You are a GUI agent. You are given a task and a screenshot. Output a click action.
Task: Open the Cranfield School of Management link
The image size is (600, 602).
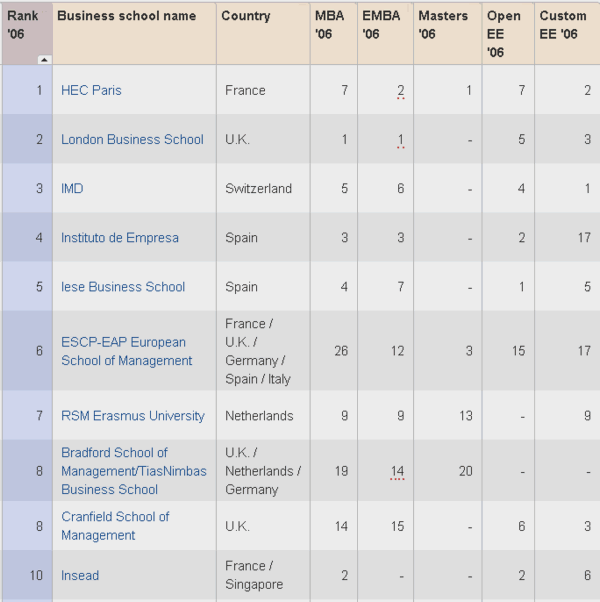point(115,526)
